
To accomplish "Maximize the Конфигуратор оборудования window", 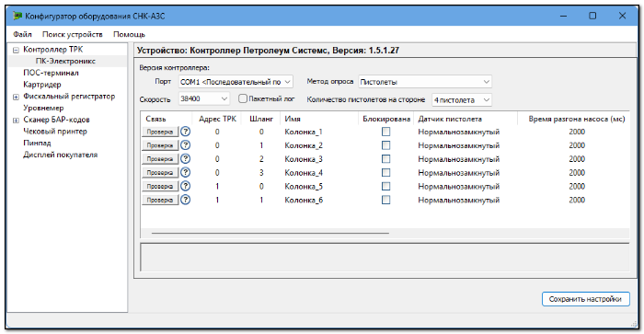I will (x=592, y=16).
